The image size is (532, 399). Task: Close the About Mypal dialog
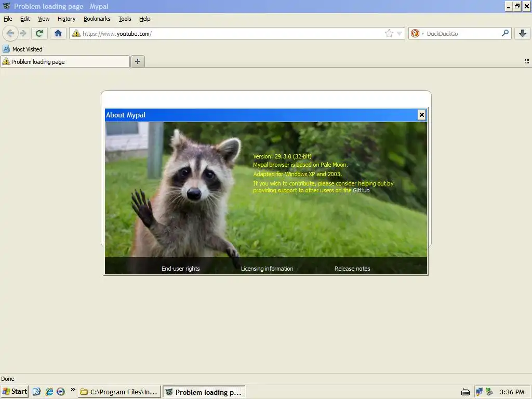click(x=421, y=115)
